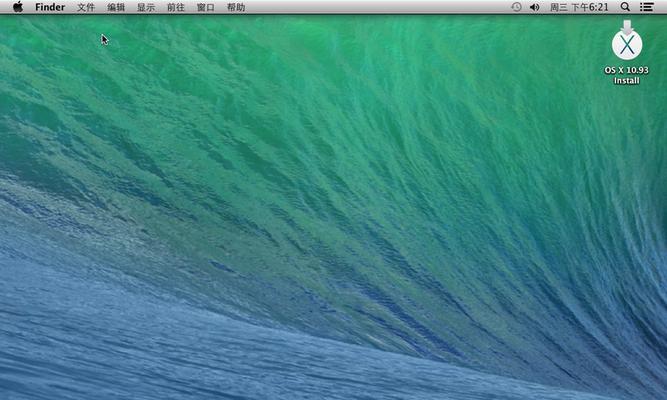
Task: Open Notification Center list icon
Action: (x=647, y=7)
